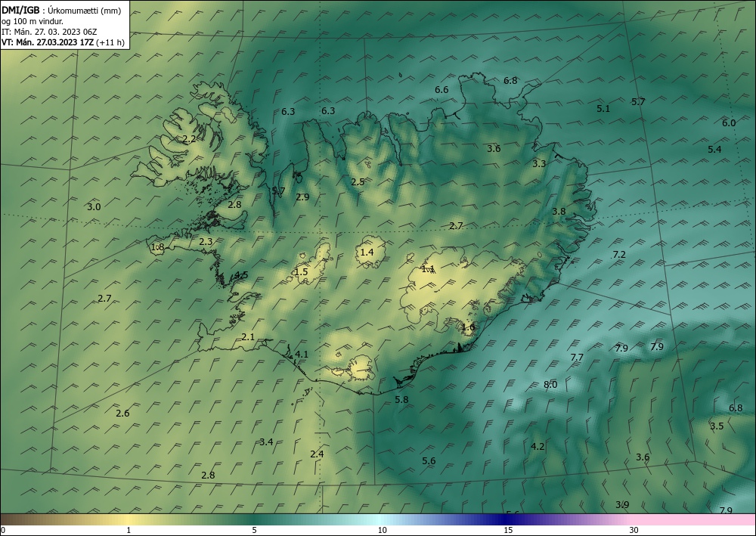Select the 1.1 value on the large glacier
Image resolution: width=756 pixels, height=536 pixels.
pyautogui.click(x=428, y=269)
